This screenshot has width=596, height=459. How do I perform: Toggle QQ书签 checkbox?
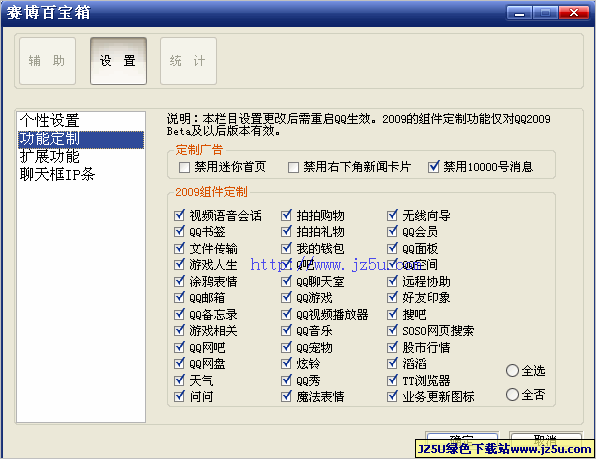click(x=179, y=231)
